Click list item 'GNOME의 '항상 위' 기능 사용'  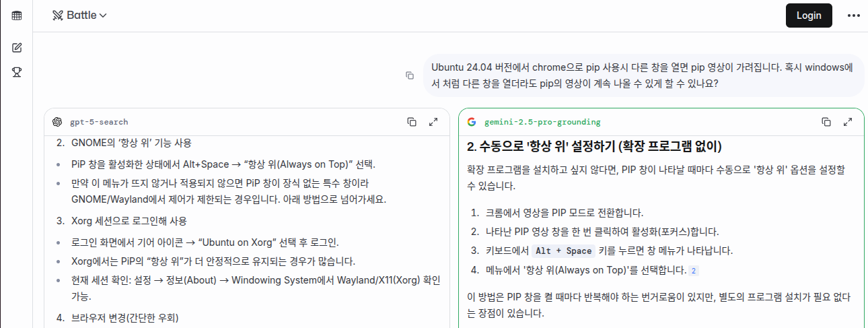tap(131, 142)
